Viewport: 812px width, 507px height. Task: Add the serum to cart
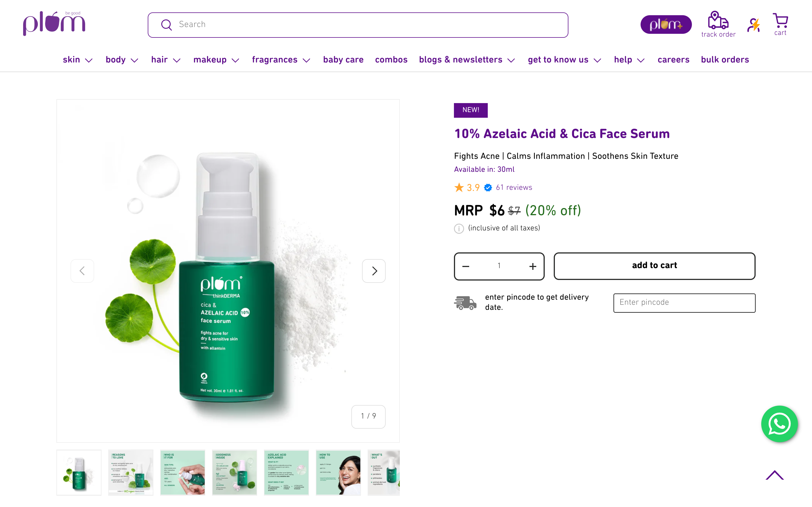point(654,266)
